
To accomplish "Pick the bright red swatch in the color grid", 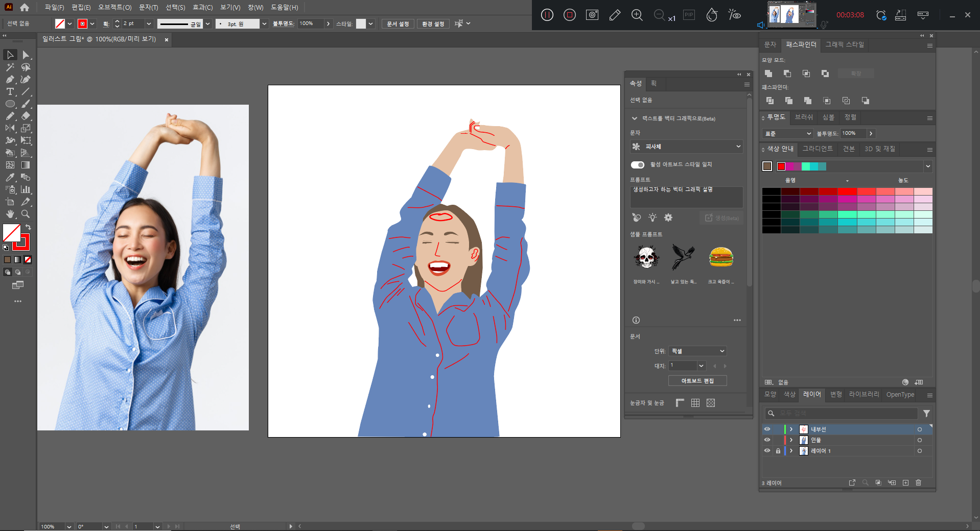I will click(x=847, y=191).
